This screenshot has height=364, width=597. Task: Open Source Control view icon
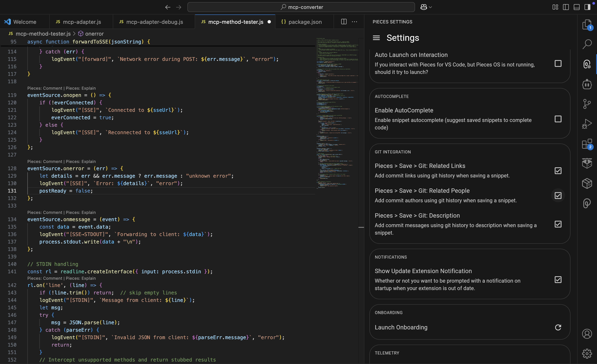(587, 104)
